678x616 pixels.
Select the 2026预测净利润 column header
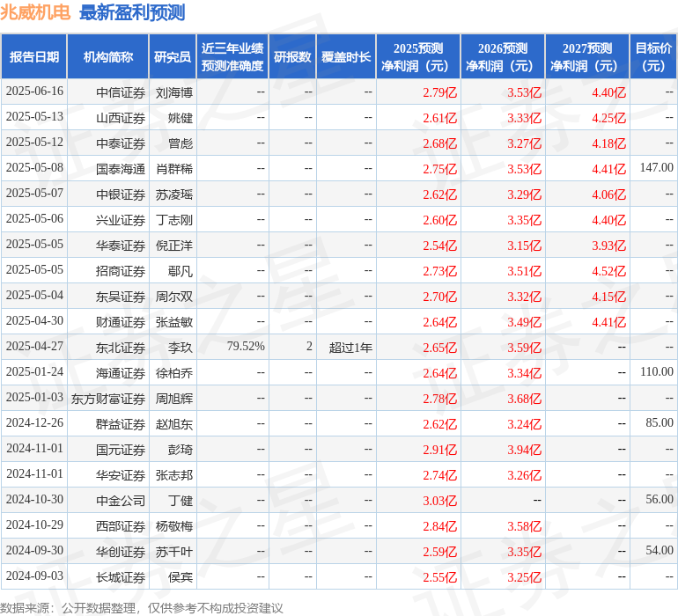click(502, 56)
